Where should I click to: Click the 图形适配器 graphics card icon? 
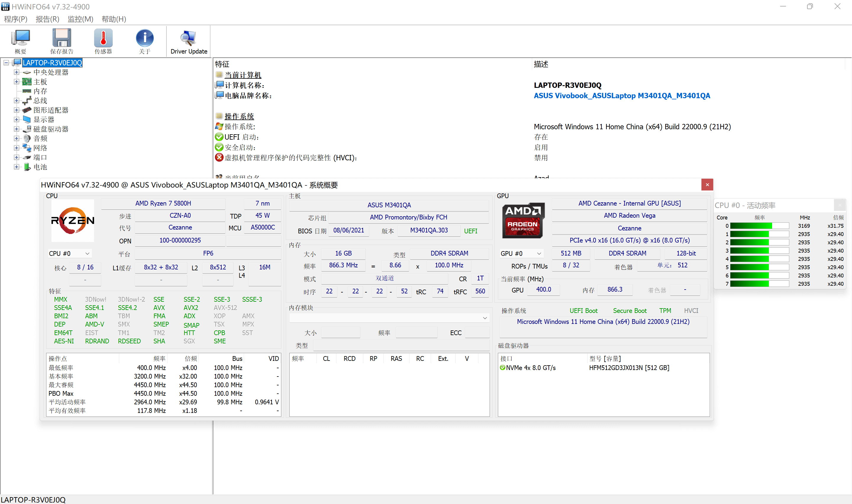point(27,110)
